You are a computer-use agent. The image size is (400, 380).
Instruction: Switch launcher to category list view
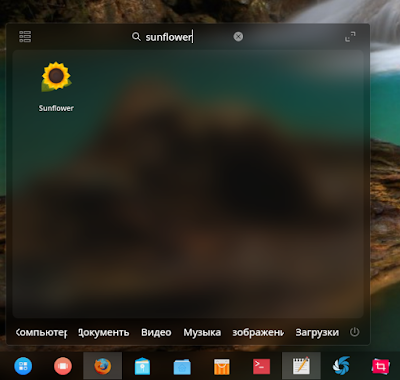(x=25, y=37)
